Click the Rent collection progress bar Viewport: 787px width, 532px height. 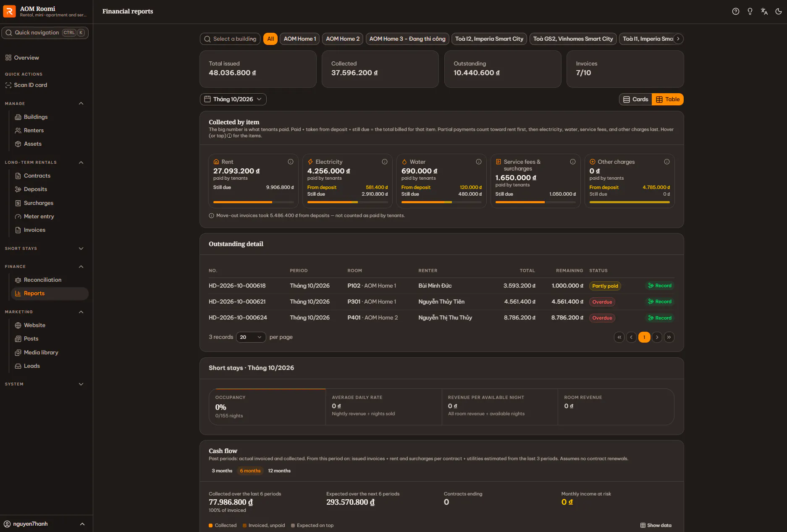(x=253, y=202)
